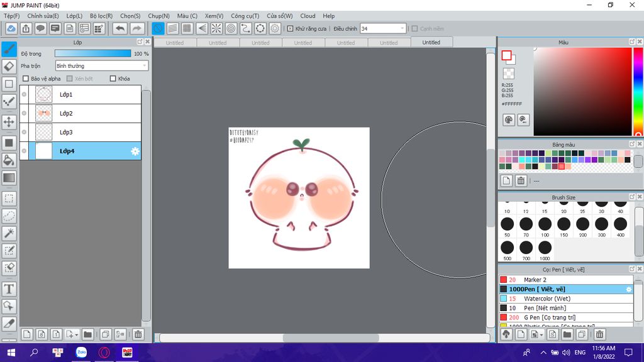Toggle visibility of layer Lớp2
The width and height of the screenshot is (644, 362).
click(25, 113)
